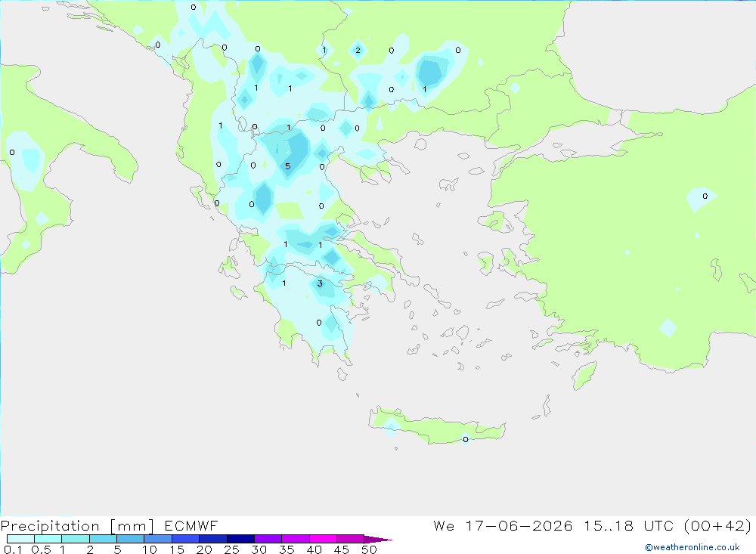Select the 30–35 mm purple legend swatch
This screenshot has height=554, width=756.
(x=268, y=539)
